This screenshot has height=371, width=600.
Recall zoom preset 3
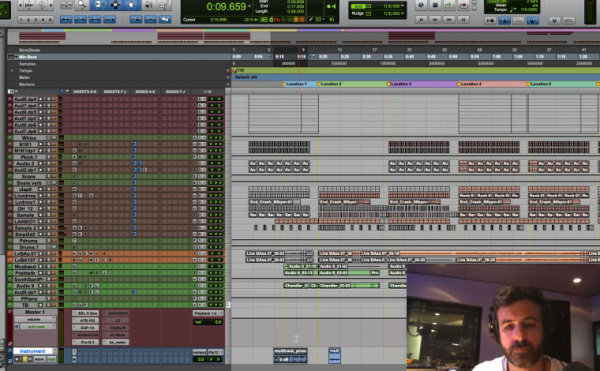tap(36, 19)
